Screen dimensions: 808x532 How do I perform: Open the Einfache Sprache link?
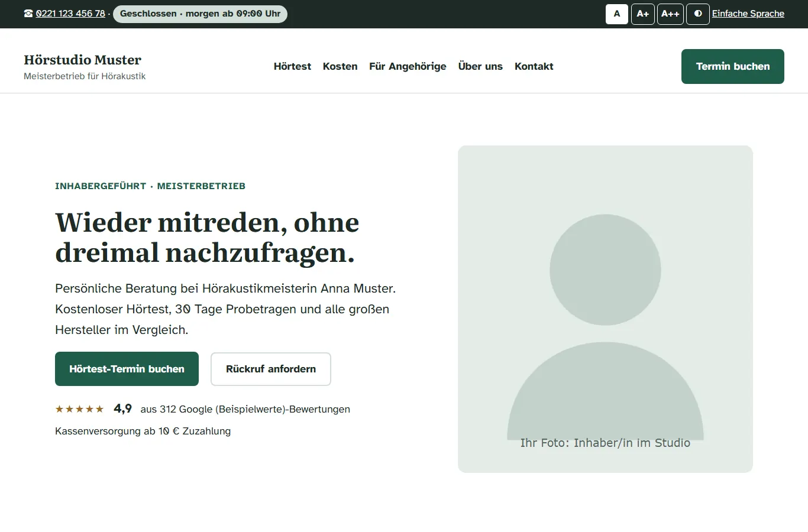pyautogui.click(x=748, y=14)
